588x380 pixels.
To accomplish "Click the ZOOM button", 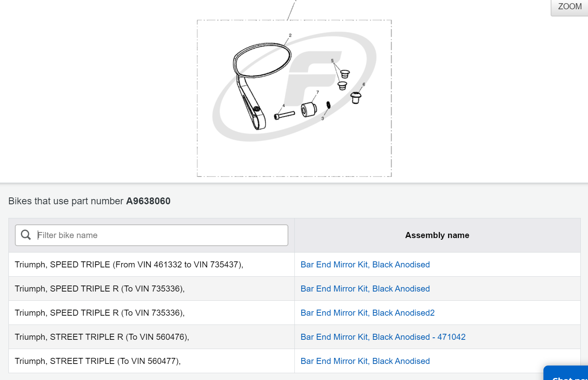I will tap(569, 7).
